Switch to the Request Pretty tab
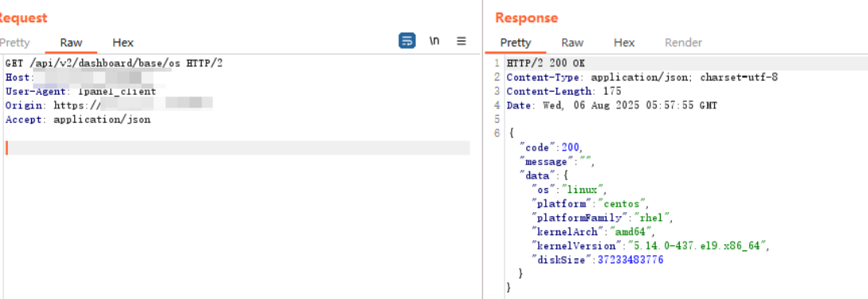 (x=14, y=42)
